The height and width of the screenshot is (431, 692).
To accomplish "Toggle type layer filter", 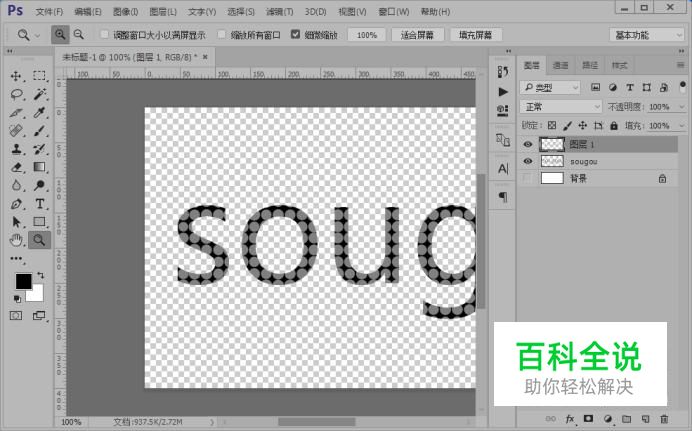I will pyautogui.click(x=630, y=87).
